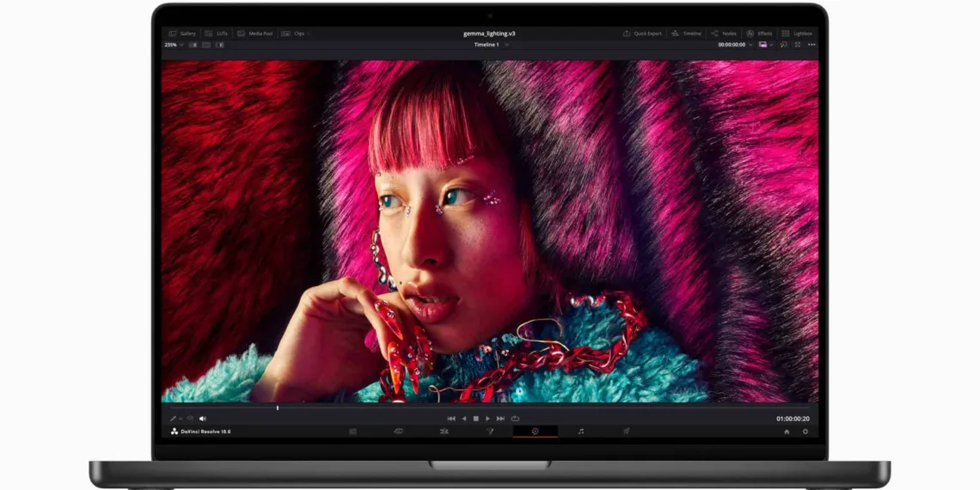The width and height of the screenshot is (980, 490).
Task: Switch to Lightbox view
Action: (797, 34)
